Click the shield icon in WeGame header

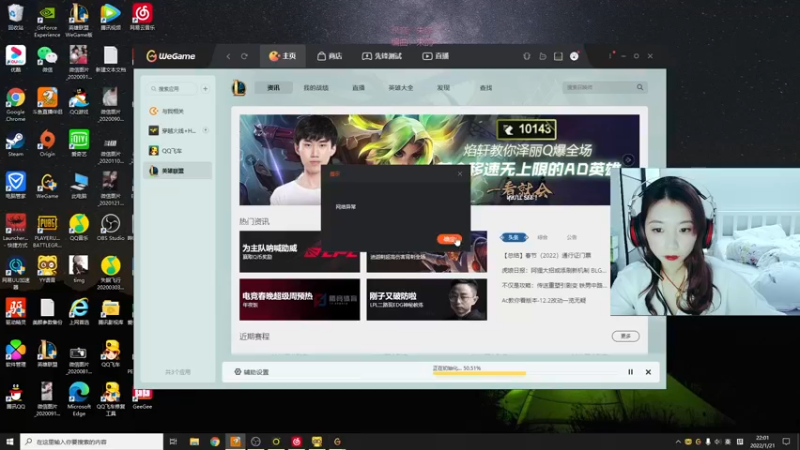527,56
